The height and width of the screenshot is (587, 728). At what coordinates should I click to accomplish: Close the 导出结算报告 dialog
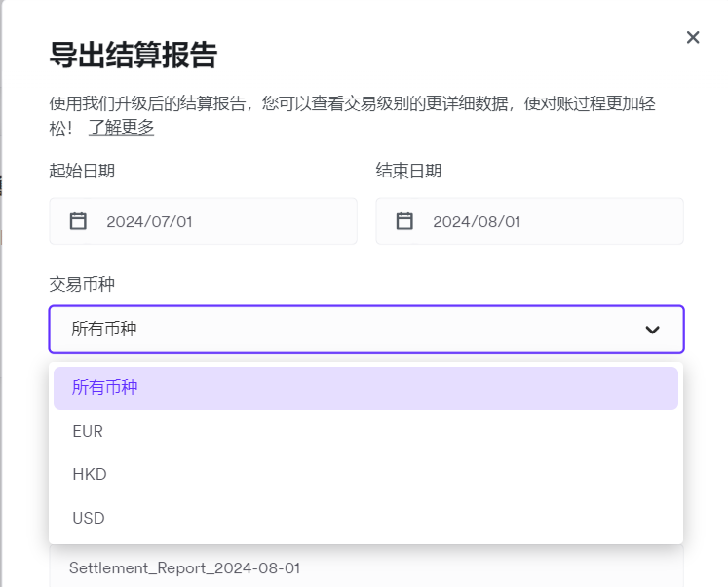pos(693,37)
